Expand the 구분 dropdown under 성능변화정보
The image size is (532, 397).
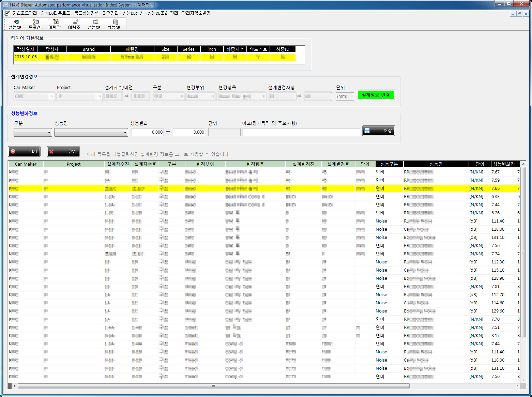pyautogui.click(x=33, y=132)
